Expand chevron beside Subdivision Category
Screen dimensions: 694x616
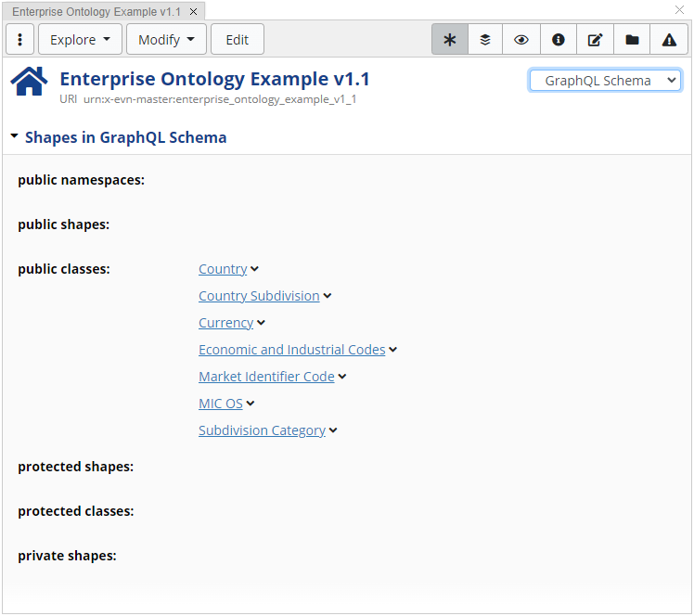[333, 430]
